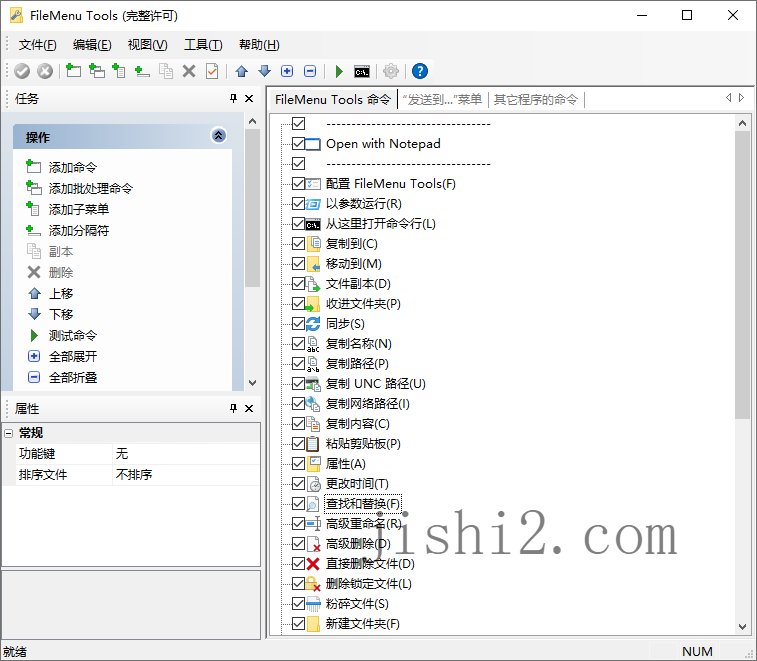The height and width of the screenshot is (661, 757).
Task: Open the 视图(V) menu
Action: coord(147,45)
